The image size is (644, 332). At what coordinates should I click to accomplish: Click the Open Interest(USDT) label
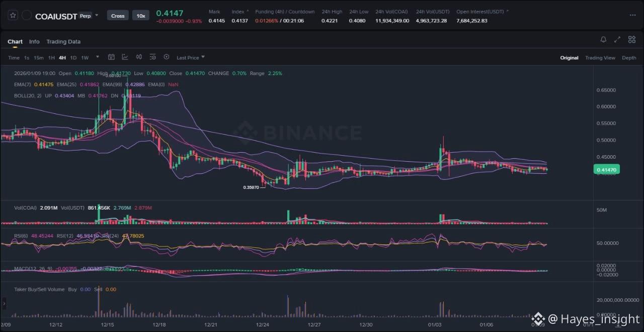point(480,12)
